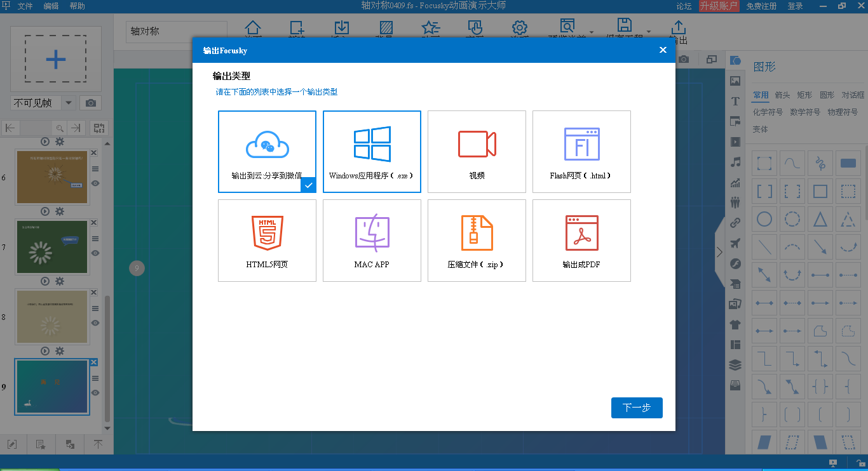
Task: Select frame 8 thumbnail
Action: coord(52,317)
